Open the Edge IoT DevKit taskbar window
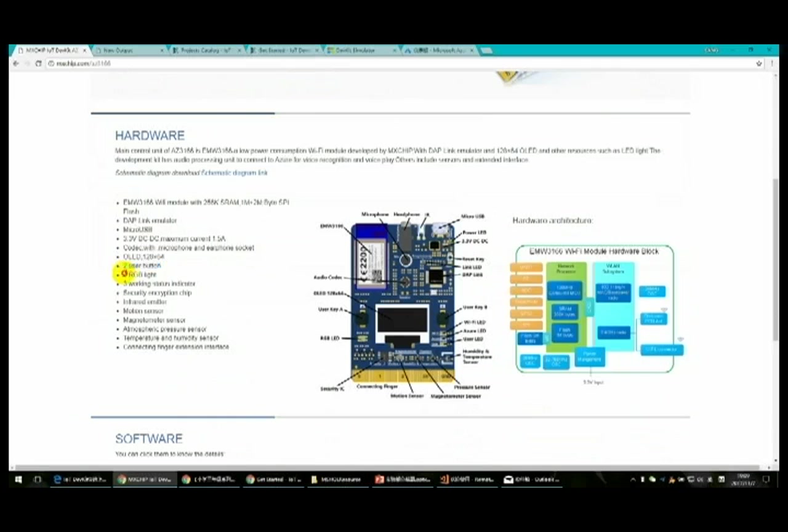 click(x=80, y=479)
